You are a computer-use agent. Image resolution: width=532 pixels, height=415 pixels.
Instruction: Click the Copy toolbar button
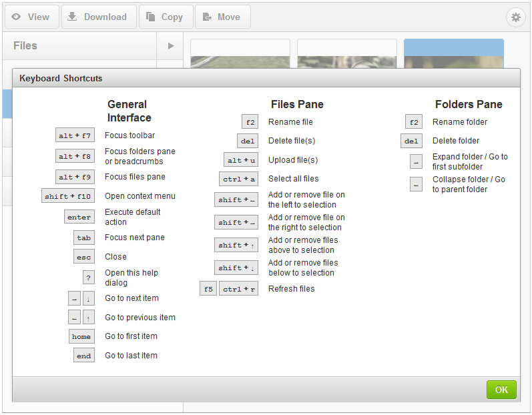(166, 17)
